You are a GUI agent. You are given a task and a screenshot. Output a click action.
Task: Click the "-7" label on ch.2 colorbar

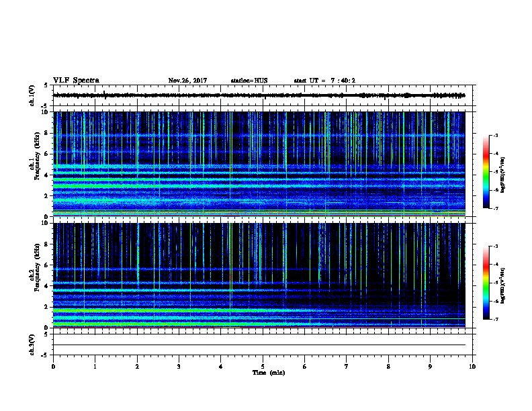click(496, 319)
